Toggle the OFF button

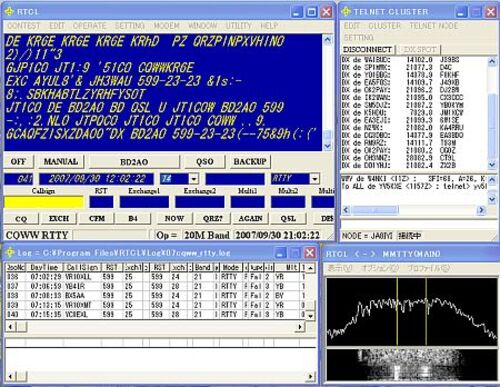tap(18, 162)
